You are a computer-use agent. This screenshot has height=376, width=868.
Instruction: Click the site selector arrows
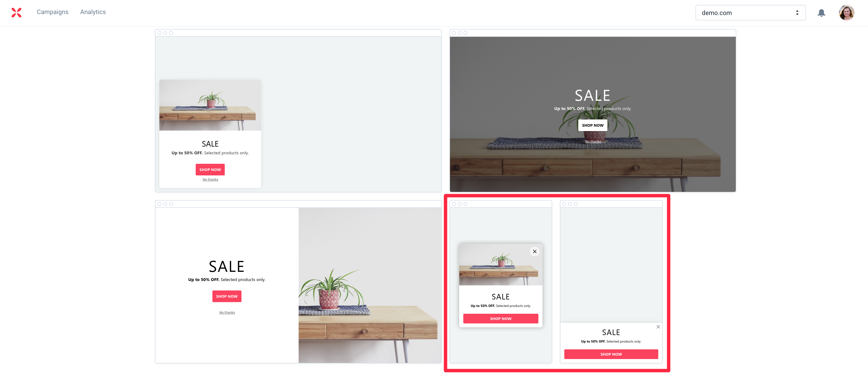point(797,13)
